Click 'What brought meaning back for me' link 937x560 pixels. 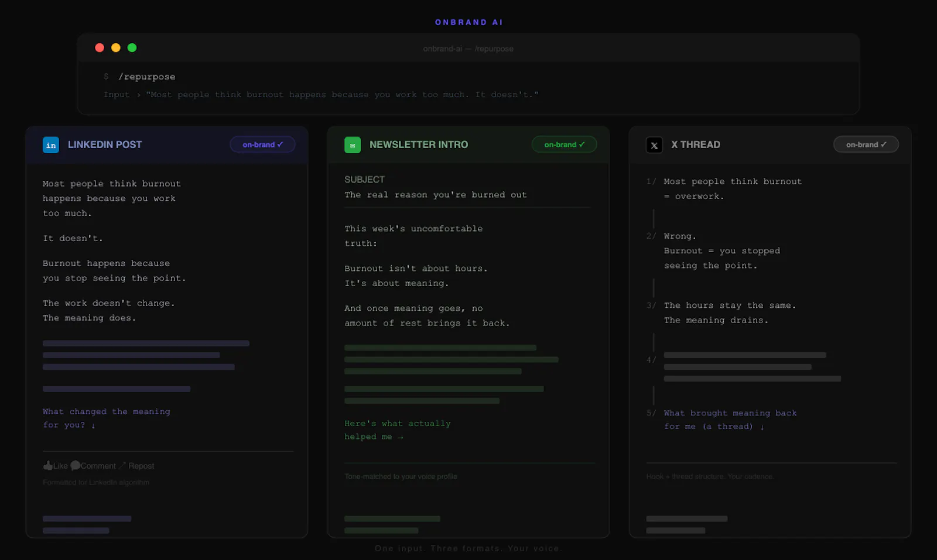coord(730,420)
